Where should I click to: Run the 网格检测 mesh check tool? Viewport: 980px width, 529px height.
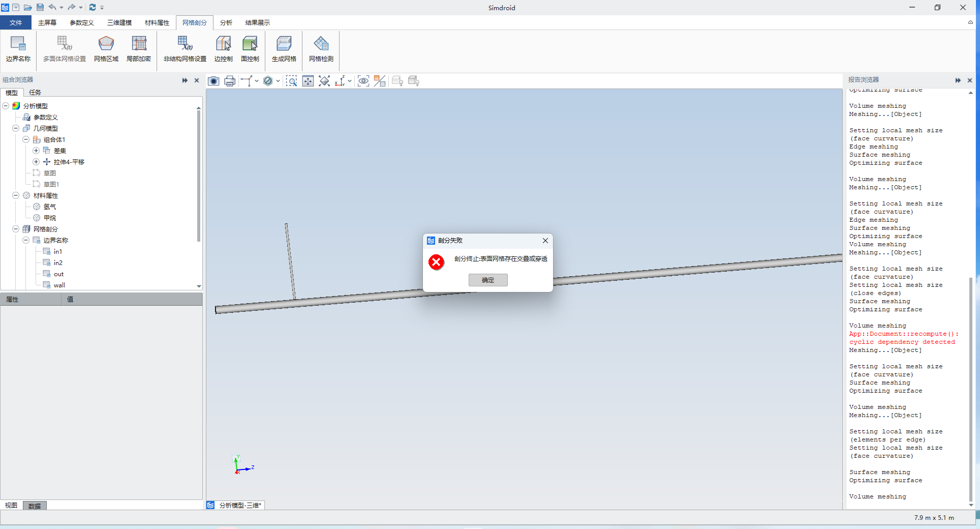[x=321, y=49]
